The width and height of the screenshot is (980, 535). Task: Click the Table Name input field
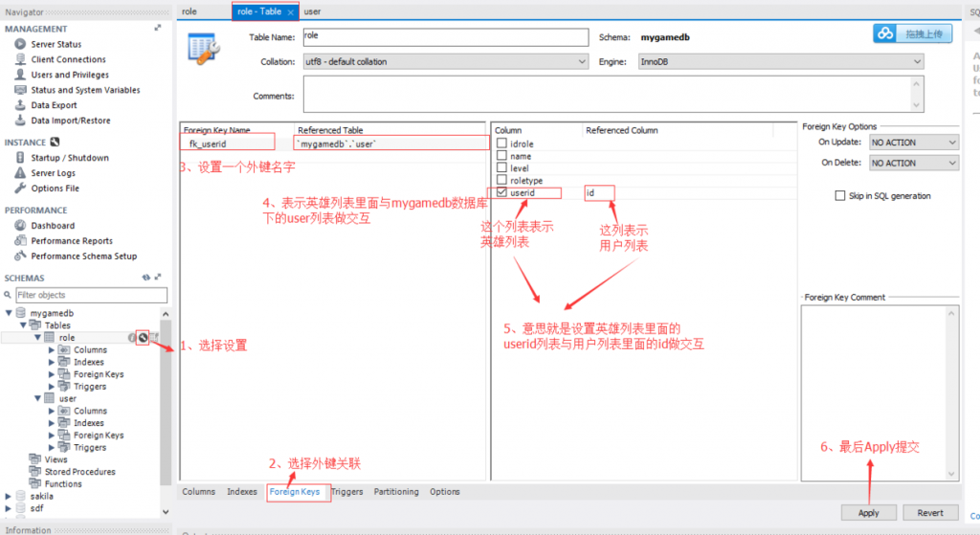446,37
